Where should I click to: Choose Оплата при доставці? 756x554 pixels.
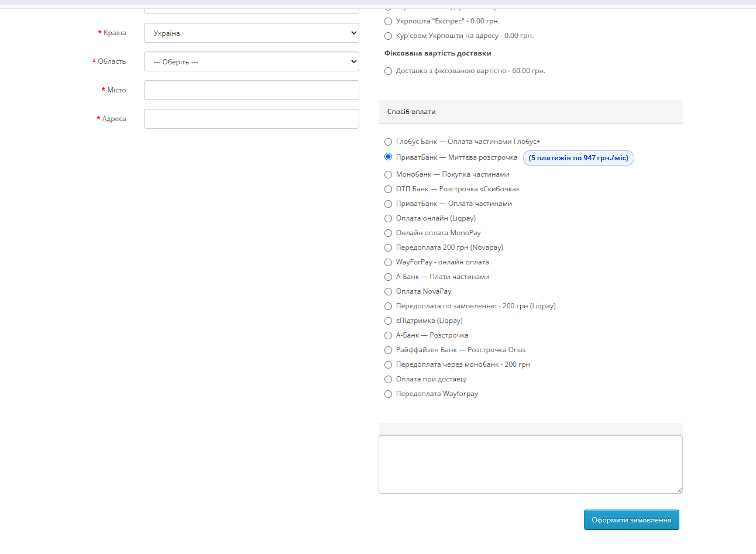click(388, 379)
